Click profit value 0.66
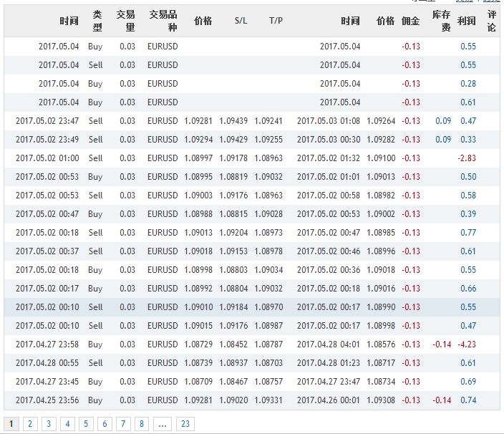Screen dimensions: 504x434 468,289
